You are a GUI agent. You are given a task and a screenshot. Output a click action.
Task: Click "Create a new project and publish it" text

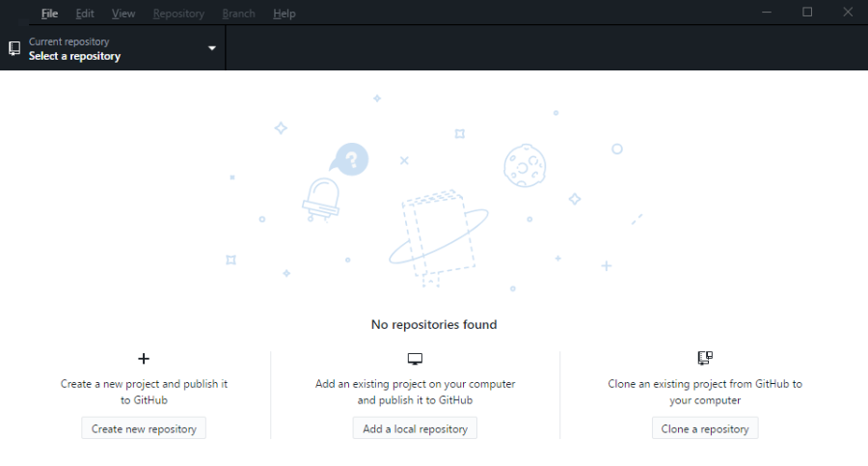144,383
